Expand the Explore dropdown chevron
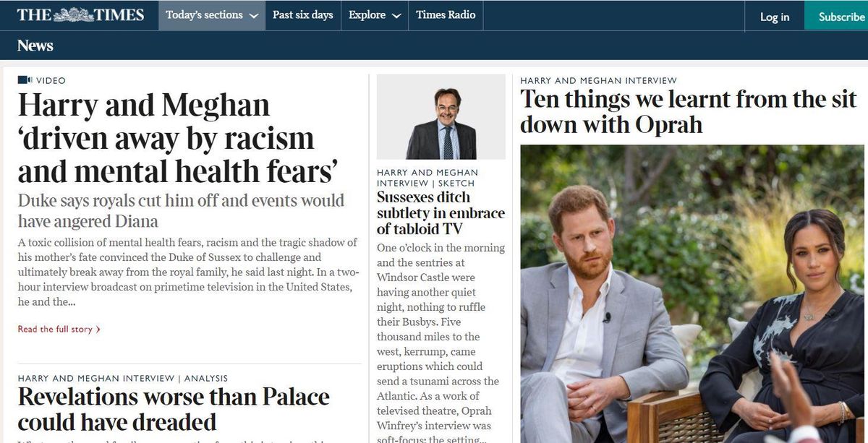 (x=396, y=16)
